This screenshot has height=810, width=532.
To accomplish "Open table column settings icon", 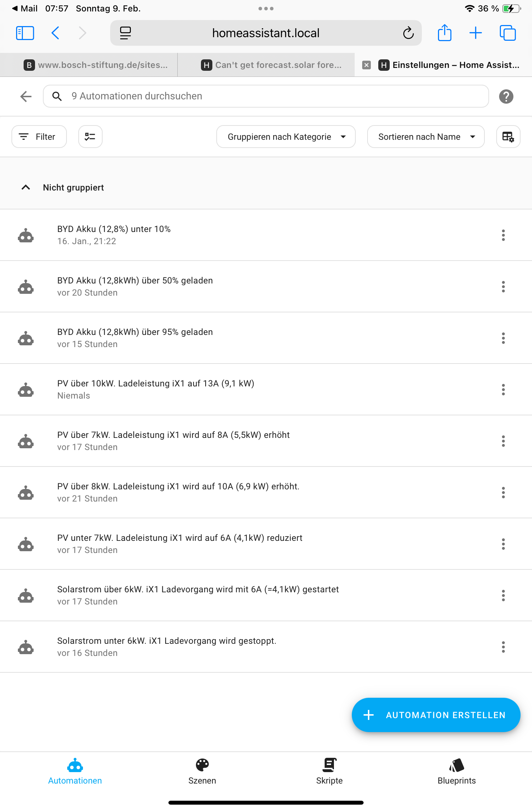I will pos(508,137).
